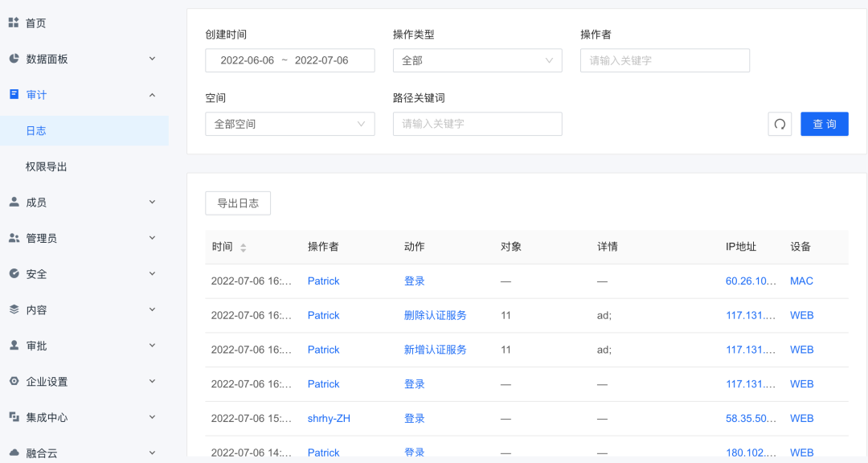The width and height of the screenshot is (868, 463).
Task: Click the 查询 search button
Action: 825,124
